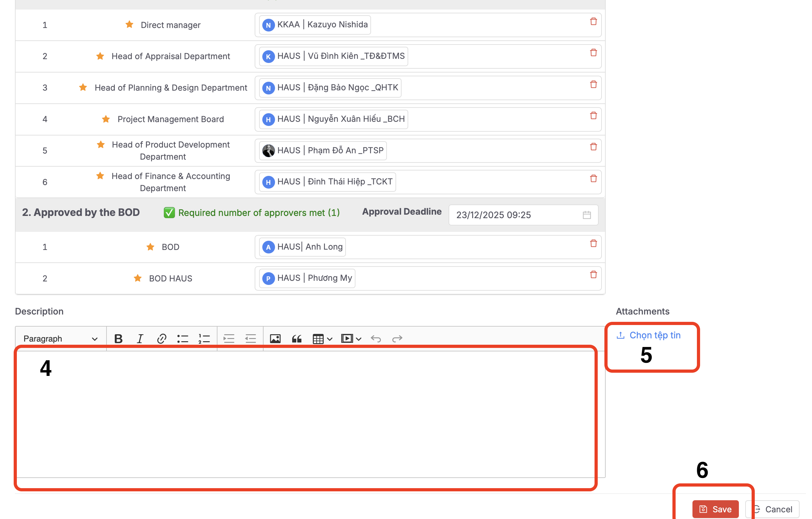Insert a bulleted list
812x519 pixels.
pos(183,339)
